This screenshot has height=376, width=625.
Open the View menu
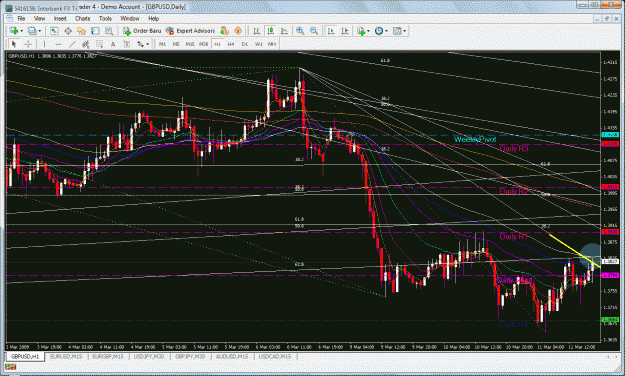(x=39, y=18)
